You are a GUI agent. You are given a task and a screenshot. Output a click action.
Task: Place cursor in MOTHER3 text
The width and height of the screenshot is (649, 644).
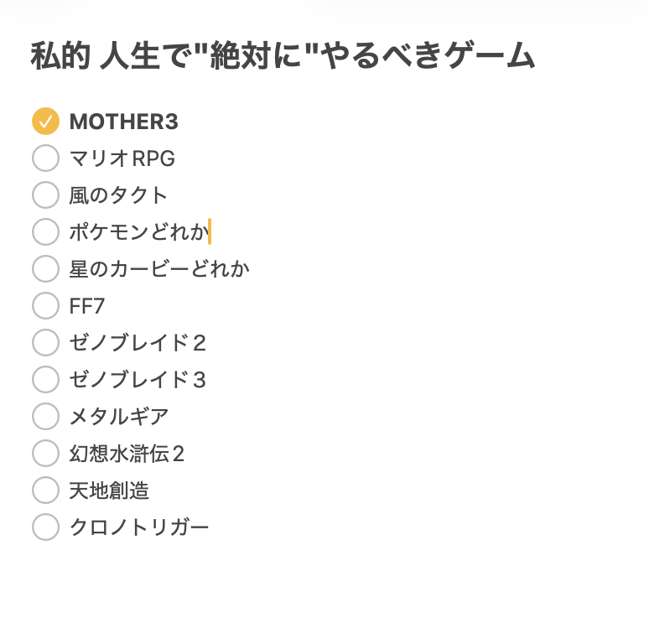[123, 122]
